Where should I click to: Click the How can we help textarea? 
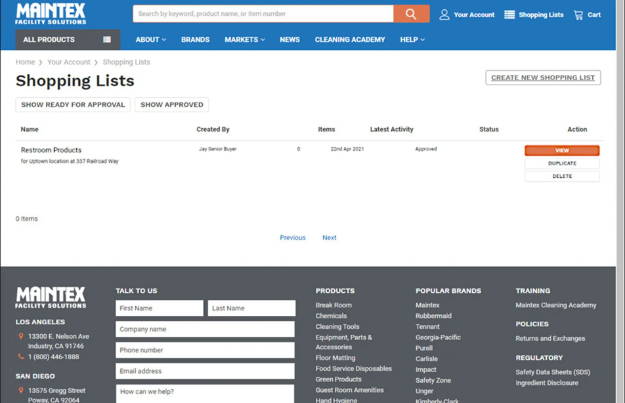(x=205, y=394)
